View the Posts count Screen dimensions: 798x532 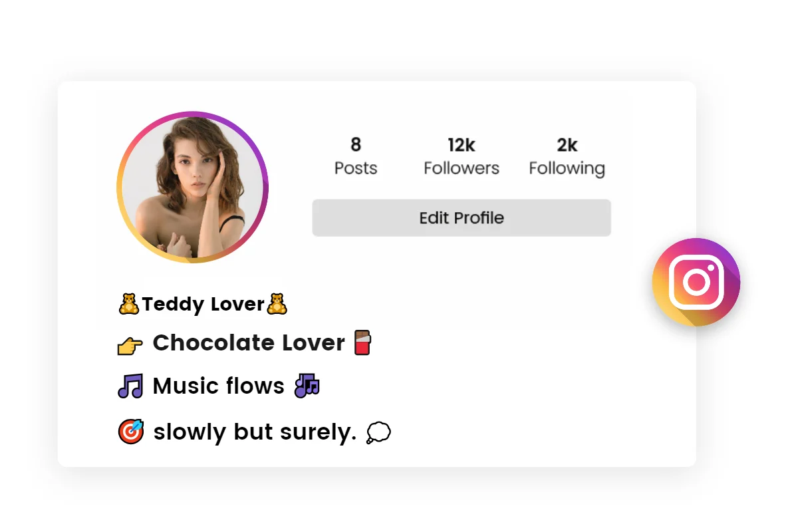coord(355,156)
